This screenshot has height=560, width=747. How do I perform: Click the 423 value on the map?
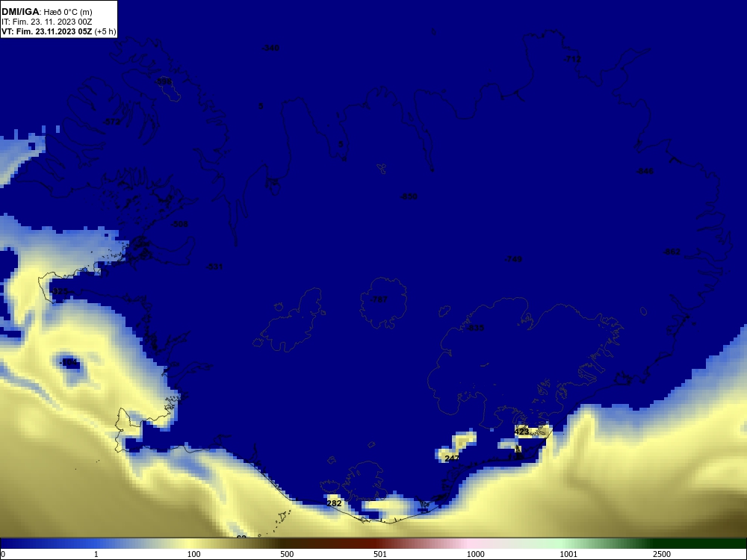pos(521,432)
